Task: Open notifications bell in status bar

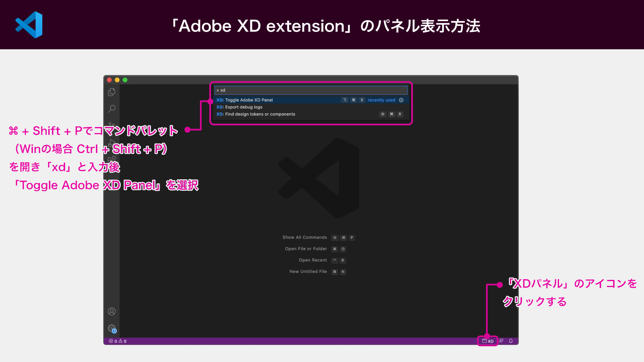Action: coord(511,341)
